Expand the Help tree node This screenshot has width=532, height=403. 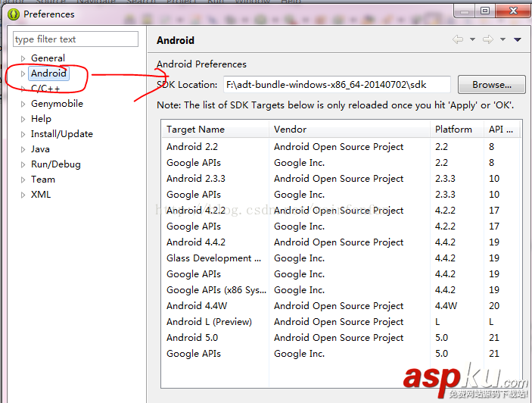pyautogui.click(x=23, y=119)
